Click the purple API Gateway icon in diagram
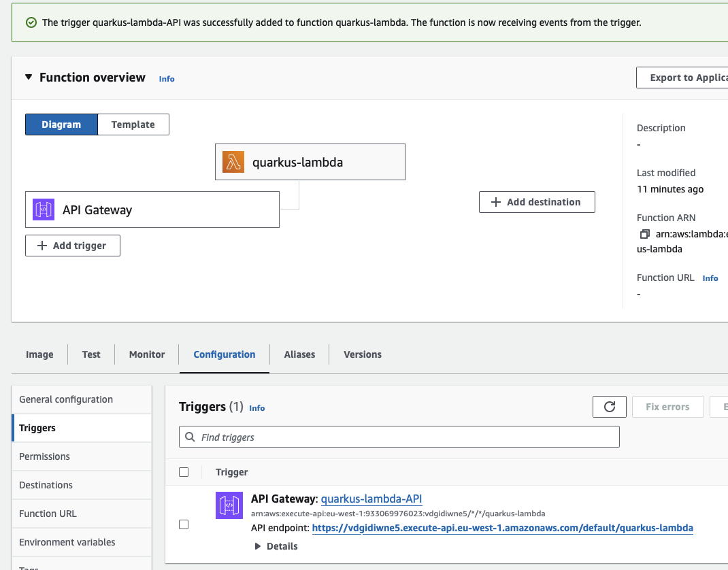The width and height of the screenshot is (728, 570). tap(44, 209)
